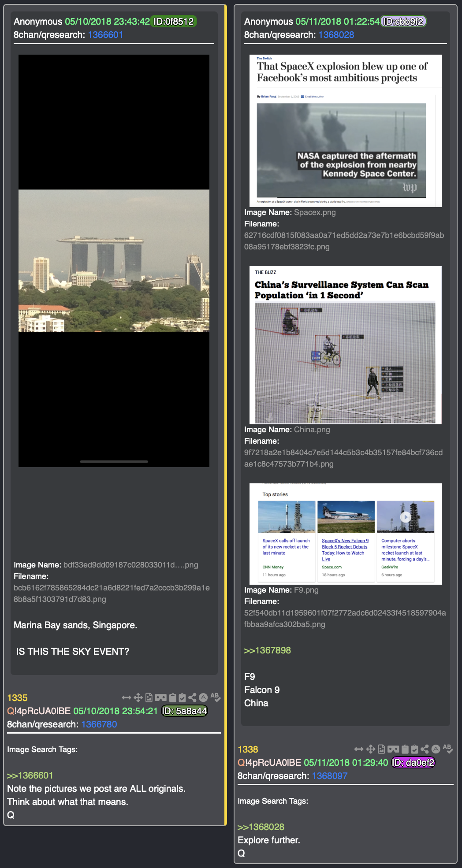The height and width of the screenshot is (868, 462).
Task: Click text 'Note the pictures we post are ALL originals.'
Action: tap(96, 789)
